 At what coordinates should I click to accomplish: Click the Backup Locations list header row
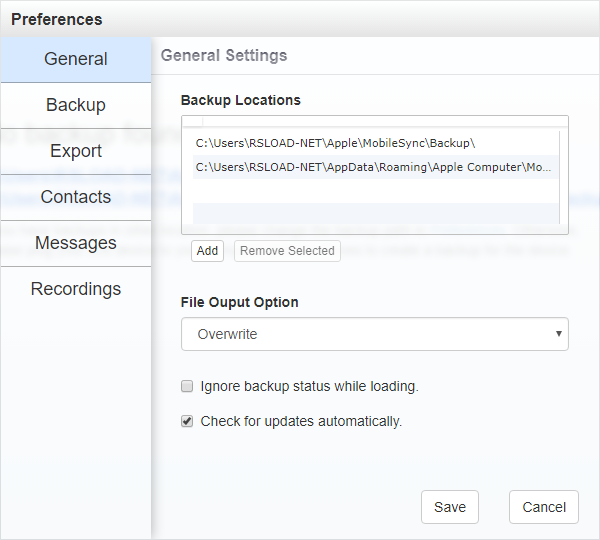coord(374,122)
